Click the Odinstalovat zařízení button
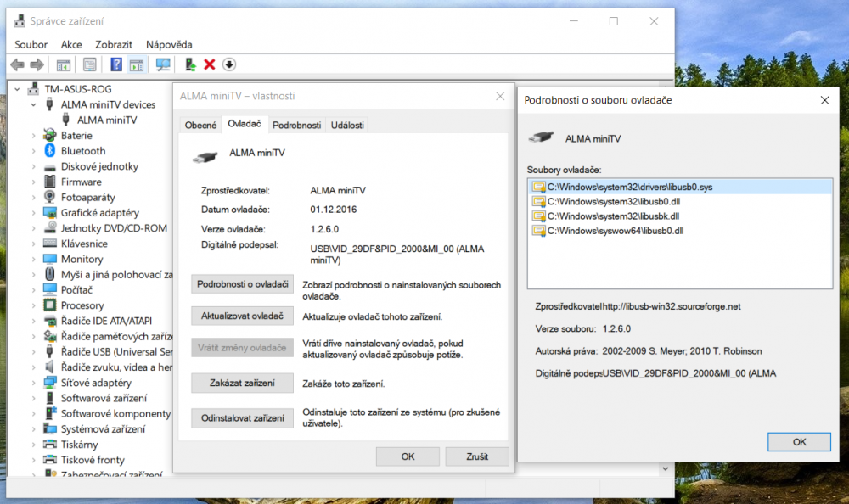The width and height of the screenshot is (849, 504). point(242,418)
